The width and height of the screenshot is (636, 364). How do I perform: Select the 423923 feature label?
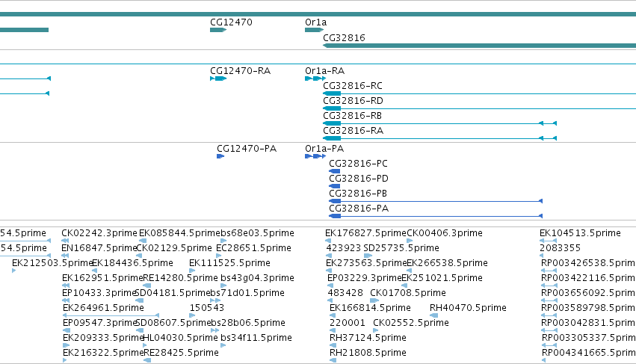[x=344, y=248]
